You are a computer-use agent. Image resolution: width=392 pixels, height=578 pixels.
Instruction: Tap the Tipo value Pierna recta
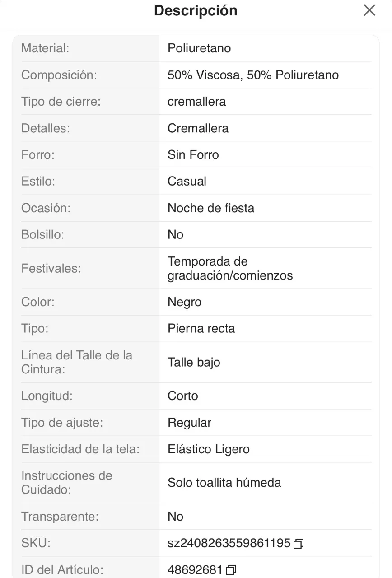pyautogui.click(x=201, y=328)
